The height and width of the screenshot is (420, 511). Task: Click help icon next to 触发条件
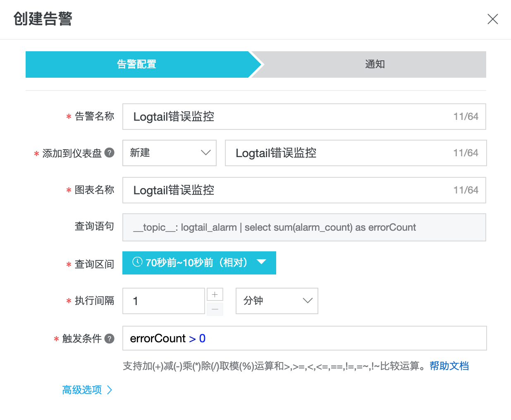click(x=109, y=339)
